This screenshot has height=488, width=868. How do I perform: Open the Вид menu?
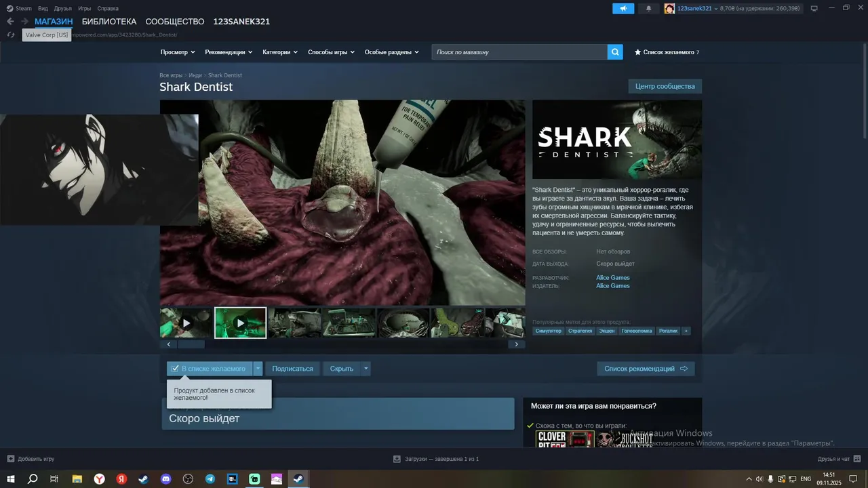43,8
